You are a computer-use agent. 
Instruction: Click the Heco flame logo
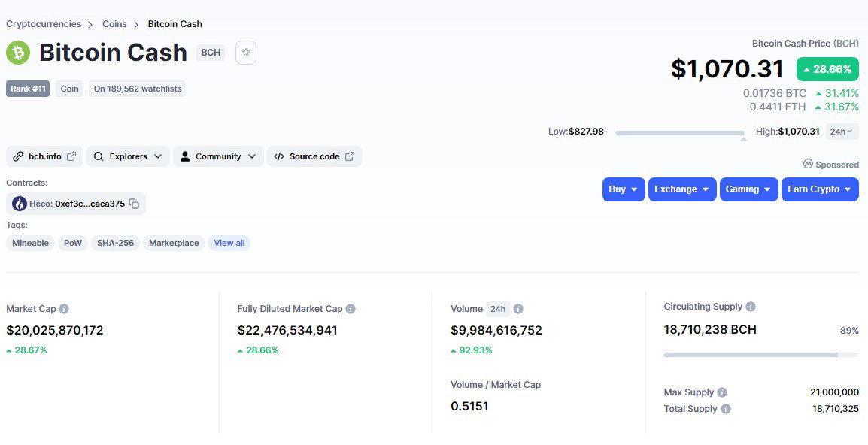point(20,204)
